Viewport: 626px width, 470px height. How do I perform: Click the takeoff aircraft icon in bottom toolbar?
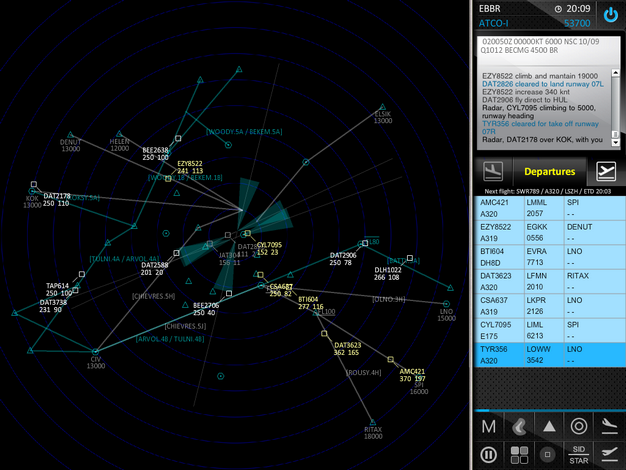pos(608,454)
